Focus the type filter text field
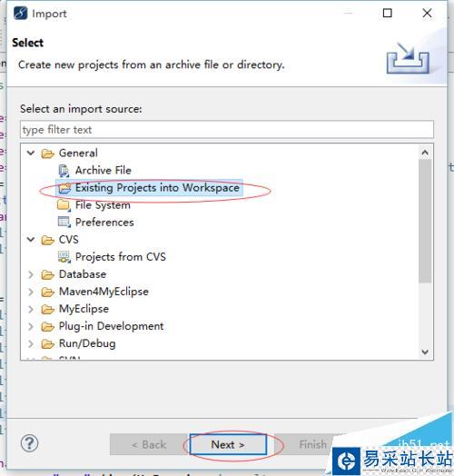 227,130
